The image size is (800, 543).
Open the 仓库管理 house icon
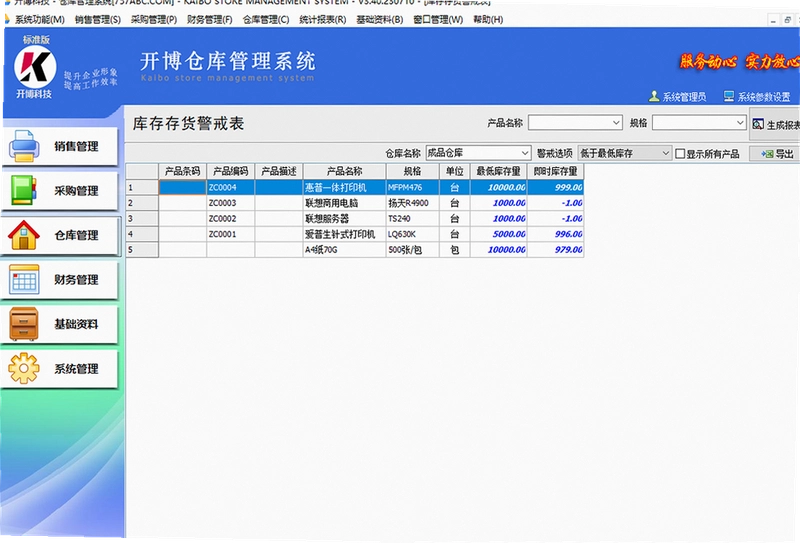pyautogui.click(x=23, y=235)
